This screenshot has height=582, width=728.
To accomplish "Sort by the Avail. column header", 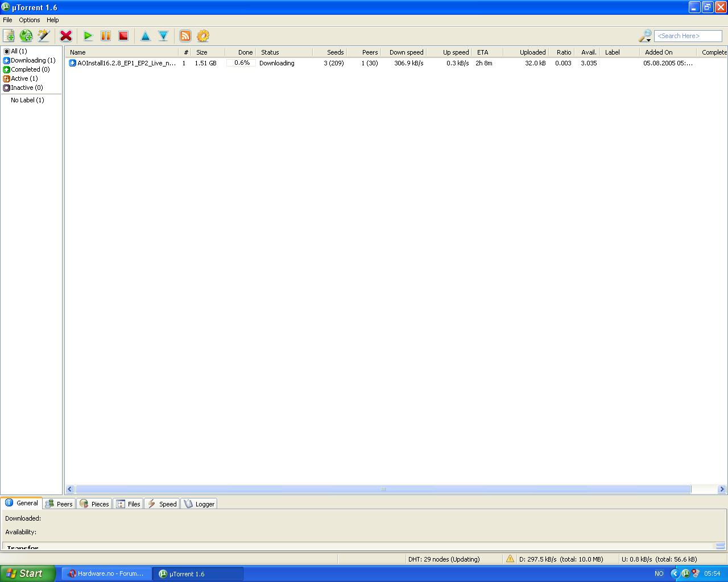I will click(587, 52).
